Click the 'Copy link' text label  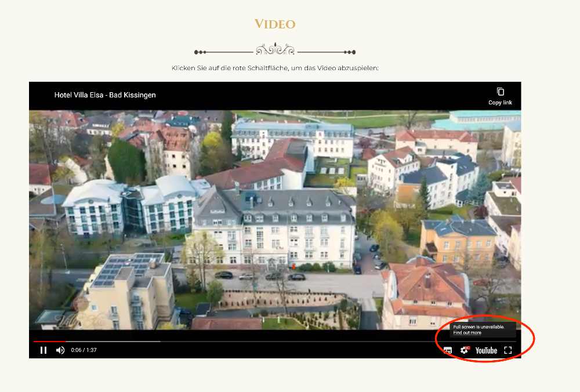(x=500, y=103)
